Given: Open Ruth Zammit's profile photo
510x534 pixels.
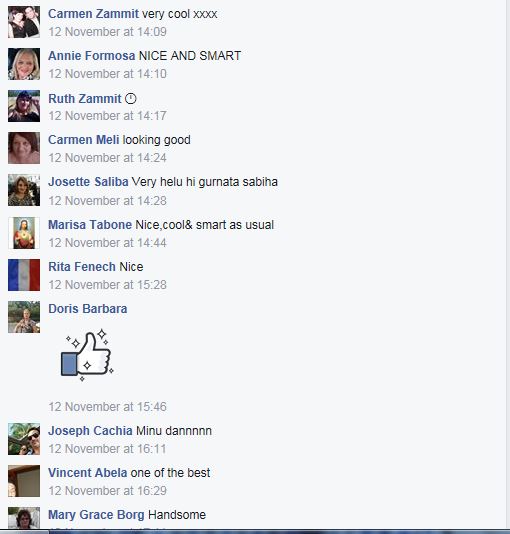Looking at the screenshot, I should 24,106.
